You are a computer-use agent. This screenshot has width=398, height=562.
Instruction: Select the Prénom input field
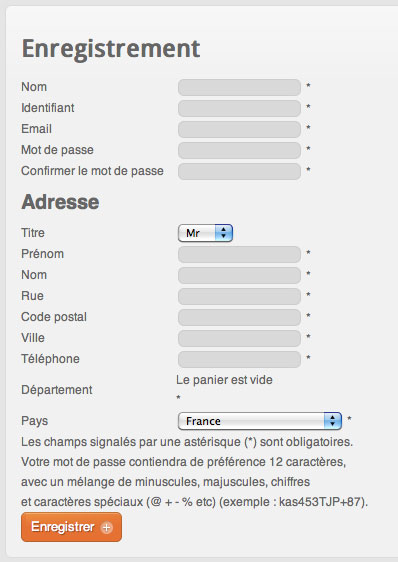tap(239, 254)
